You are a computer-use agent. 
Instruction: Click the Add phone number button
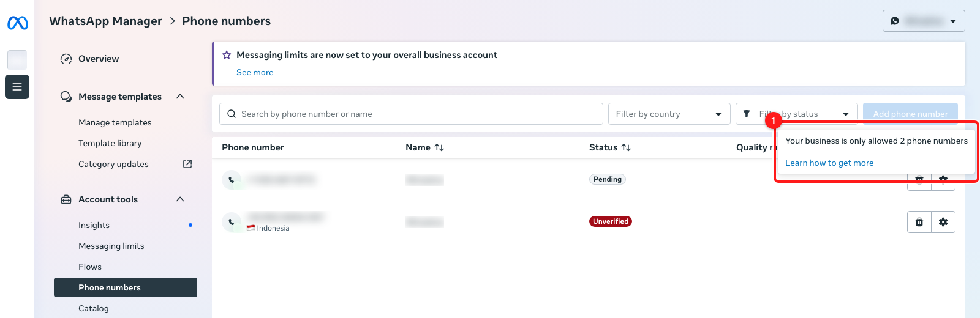coord(910,114)
